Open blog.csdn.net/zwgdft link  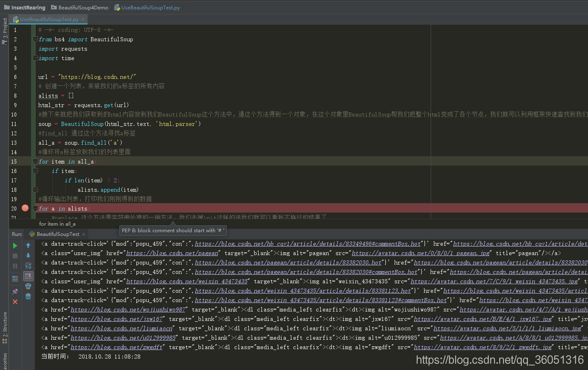(x=116, y=347)
